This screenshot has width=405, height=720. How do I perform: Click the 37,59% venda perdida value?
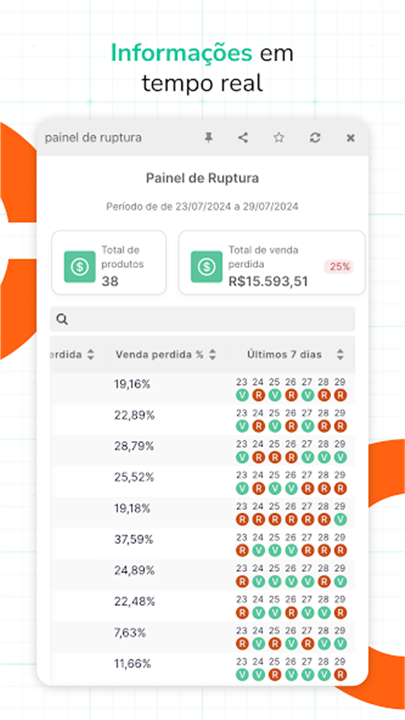pyautogui.click(x=134, y=540)
